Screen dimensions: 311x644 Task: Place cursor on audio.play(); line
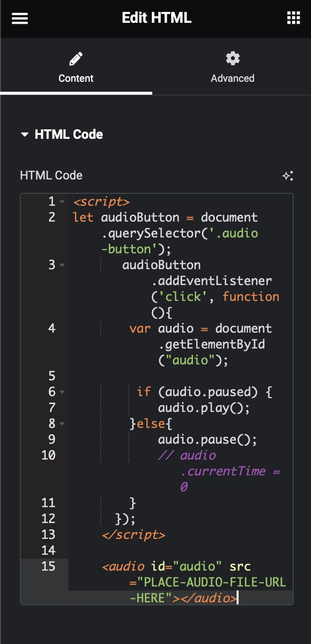click(x=203, y=408)
